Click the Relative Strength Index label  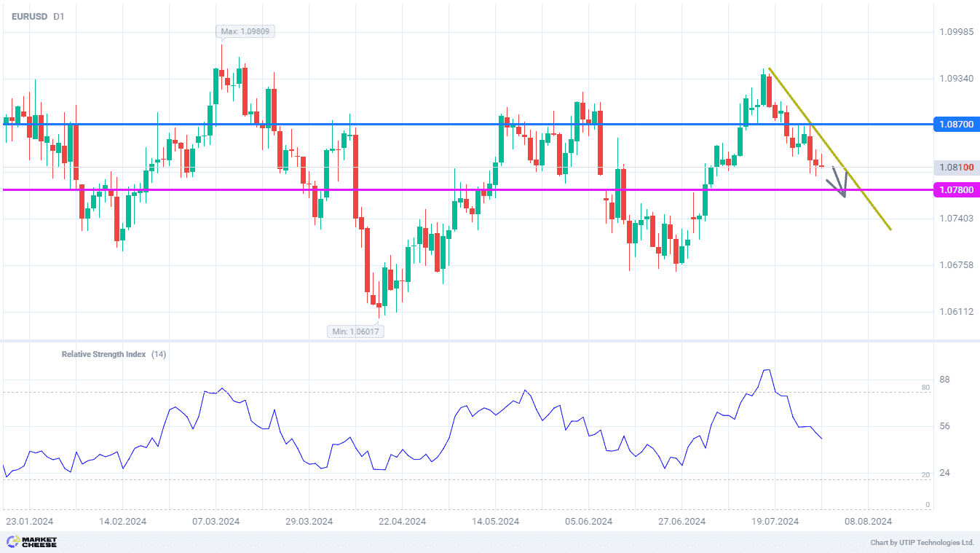103,354
